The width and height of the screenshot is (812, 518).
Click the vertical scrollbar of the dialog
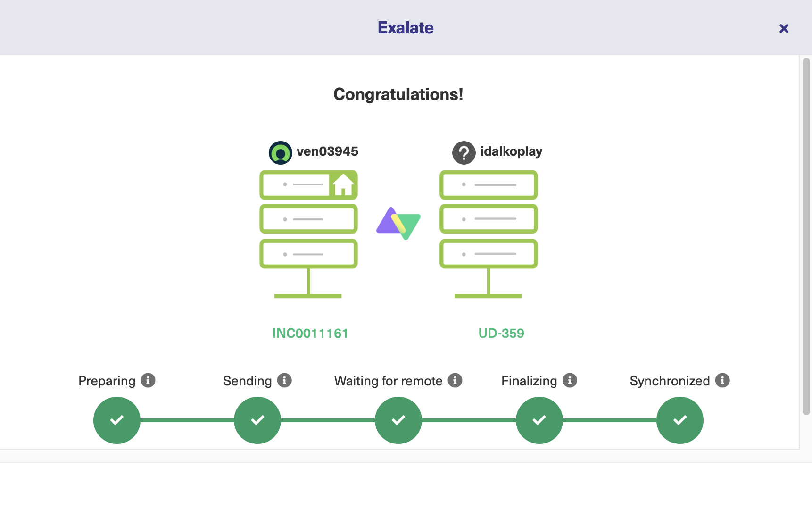[x=806, y=236]
